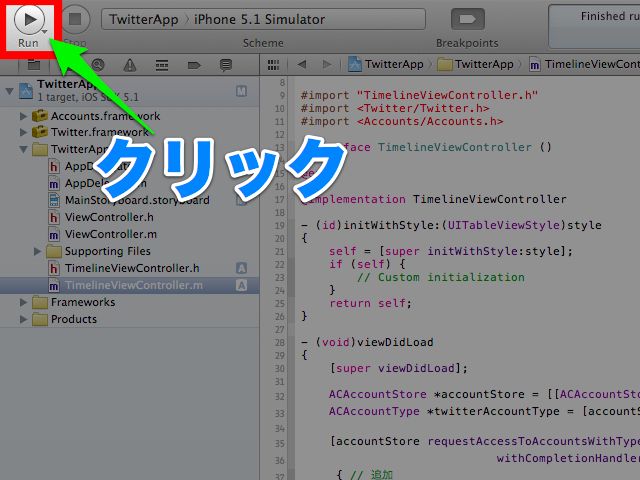Screen dimensions: 640x480
Task: Select Supporting Files folder
Action: pos(108,251)
